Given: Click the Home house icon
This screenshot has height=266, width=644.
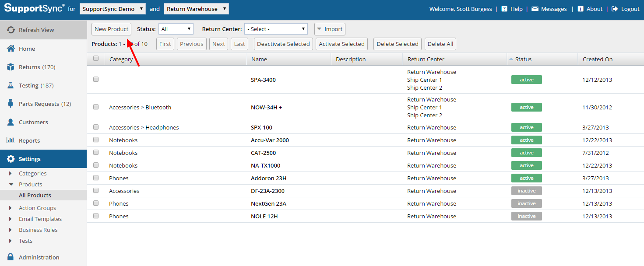Looking at the screenshot, I should coord(11,49).
